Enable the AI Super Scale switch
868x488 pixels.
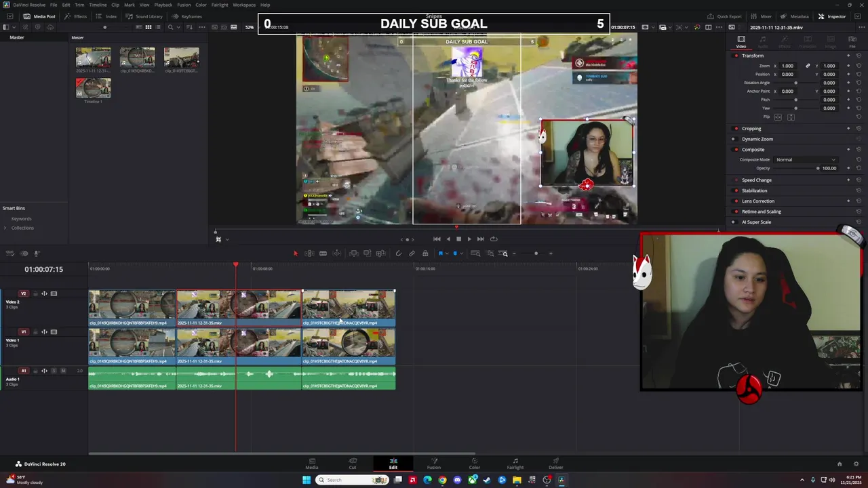tap(734, 222)
